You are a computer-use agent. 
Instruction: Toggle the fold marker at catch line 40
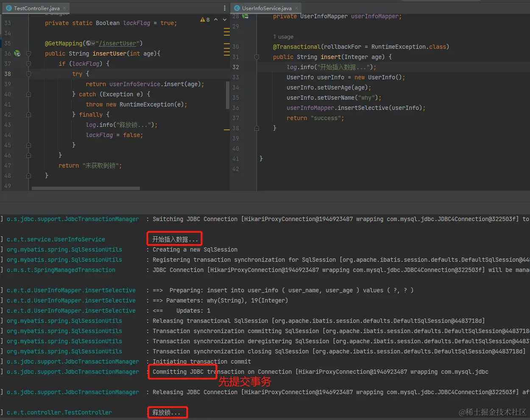click(29, 94)
